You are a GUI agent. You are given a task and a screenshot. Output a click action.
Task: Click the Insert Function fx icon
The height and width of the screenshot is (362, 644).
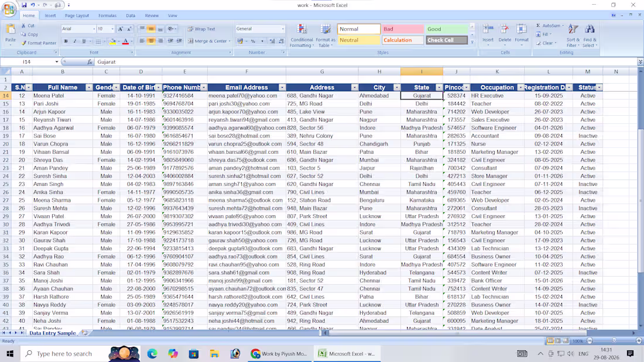click(x=90, y=62)
